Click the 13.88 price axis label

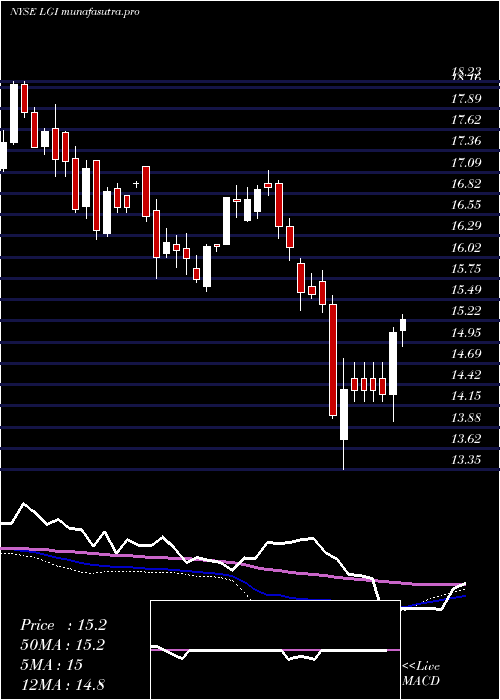coord(466,418)
